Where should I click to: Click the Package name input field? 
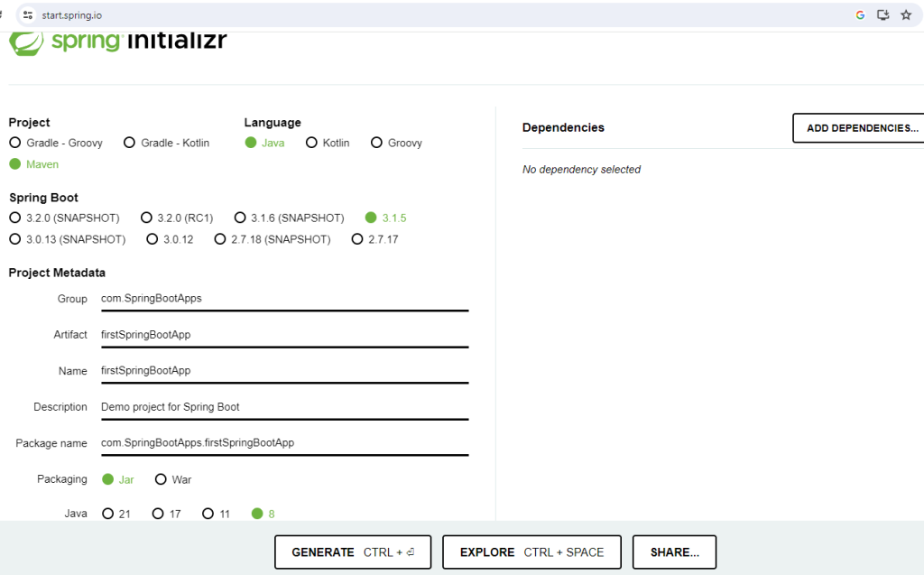(284, 443)
